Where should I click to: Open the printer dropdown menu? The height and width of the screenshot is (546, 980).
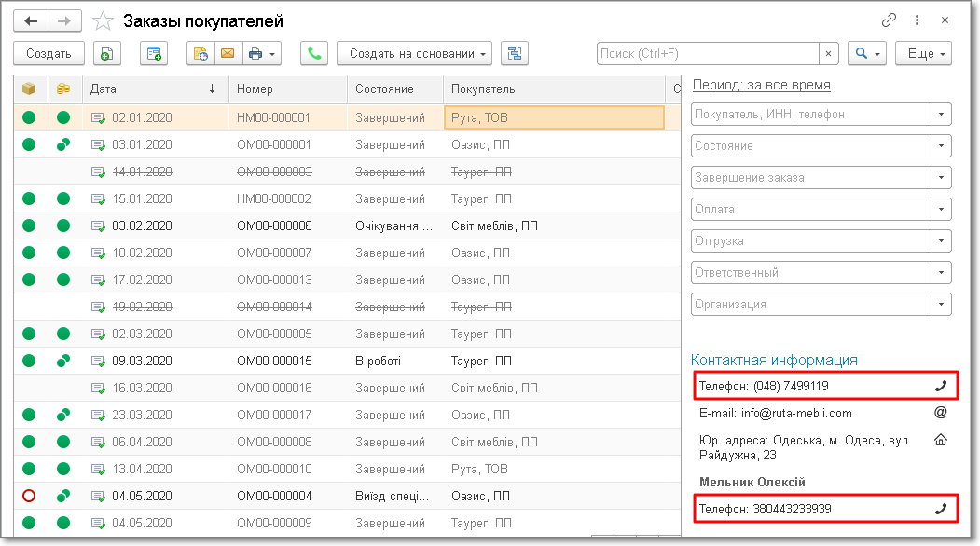point(262,54)
